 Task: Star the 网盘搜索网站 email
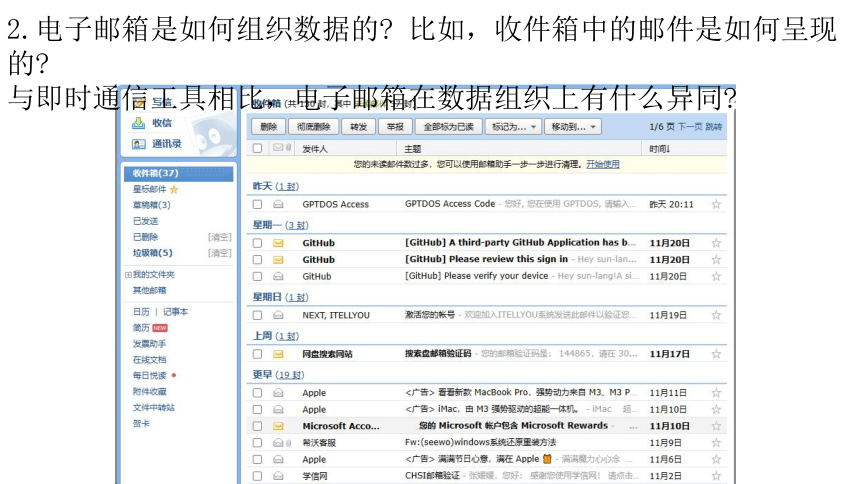coord(716,354)
